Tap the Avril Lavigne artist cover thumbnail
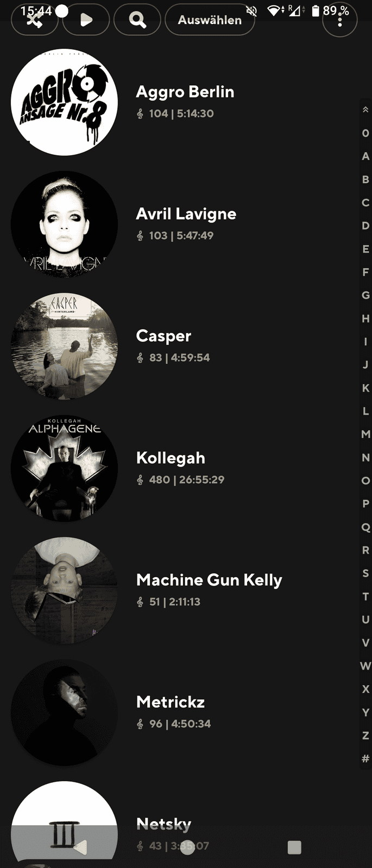This screenshot has height=868, width=372. [64, 224]
